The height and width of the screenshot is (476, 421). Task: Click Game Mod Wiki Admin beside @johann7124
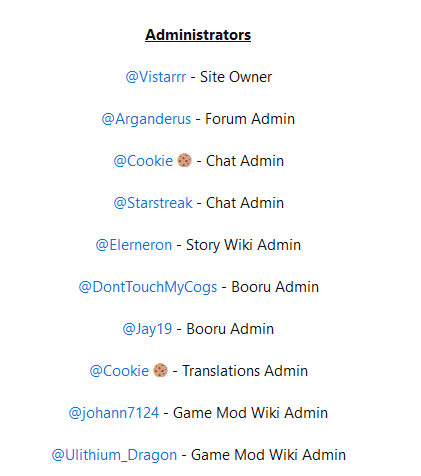(250, 413)
